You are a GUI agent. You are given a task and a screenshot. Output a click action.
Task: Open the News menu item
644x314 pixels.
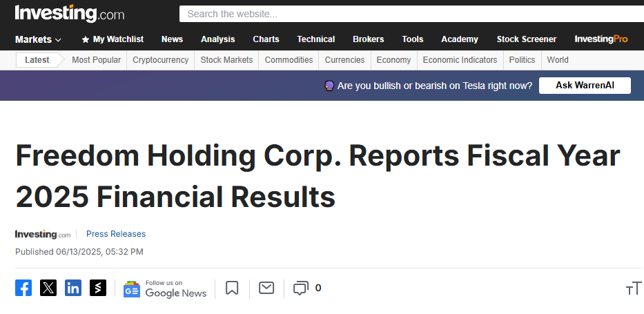pos(172,39)
